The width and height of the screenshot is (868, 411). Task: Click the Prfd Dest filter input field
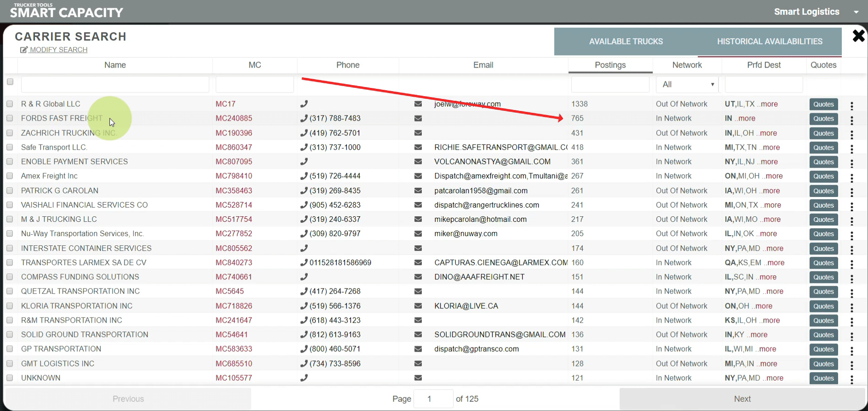pyautogui.click(x=764, y=85)
